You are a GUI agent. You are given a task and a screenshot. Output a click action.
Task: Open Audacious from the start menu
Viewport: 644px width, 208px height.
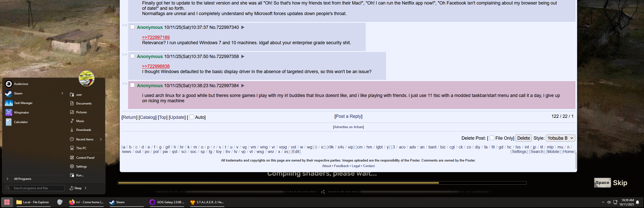coord(34,84)
